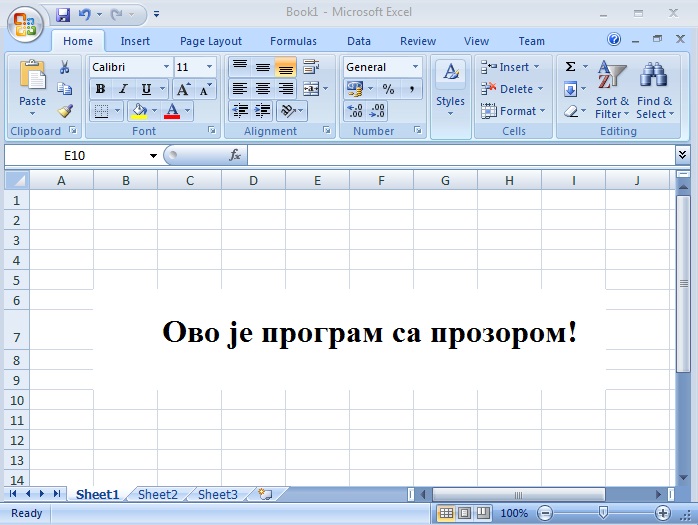Click the Format Painter brush icon

point(64,111)
